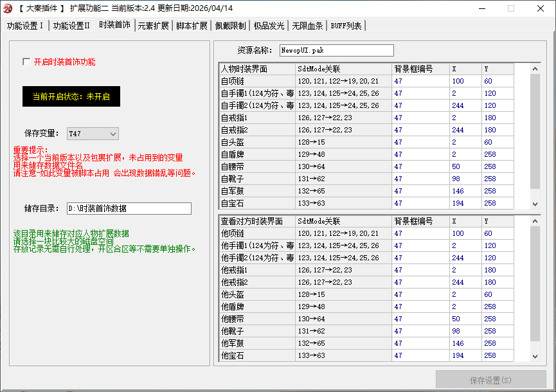Select the 自戒指1 row

point(366,118)
